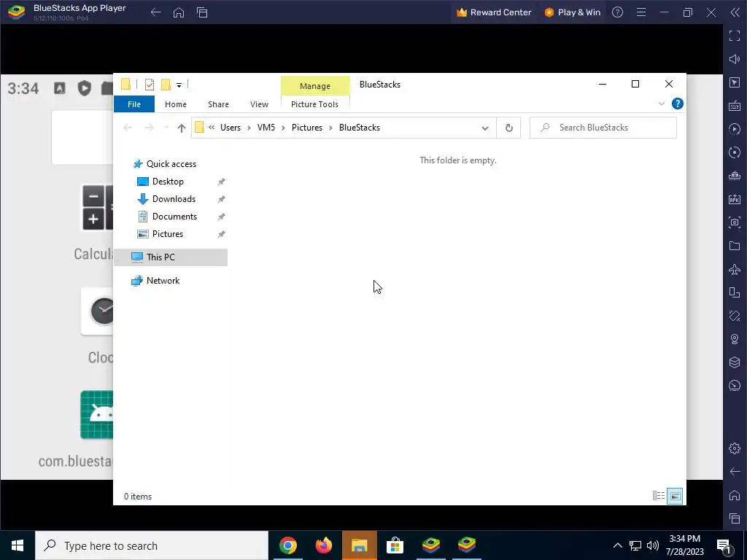Screen dimensions: 747x560
Task: Launch Firefox from taskbar
Action: point(324,545)
